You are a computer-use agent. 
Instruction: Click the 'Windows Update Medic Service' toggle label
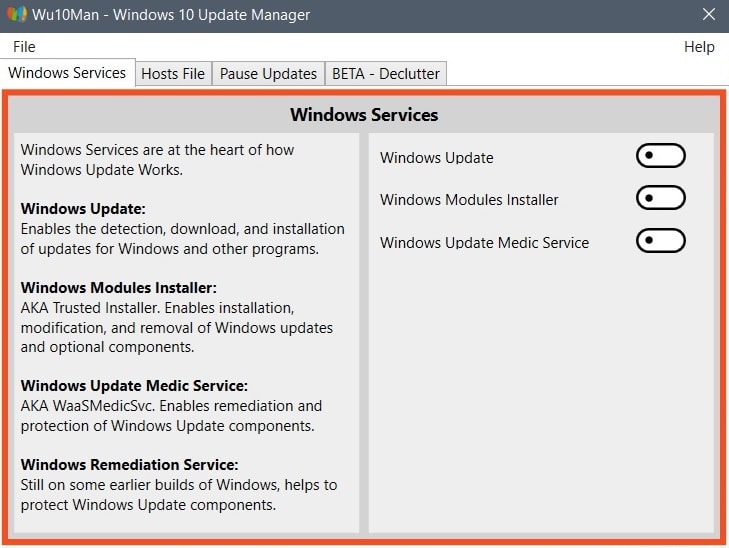click(484, 243)
